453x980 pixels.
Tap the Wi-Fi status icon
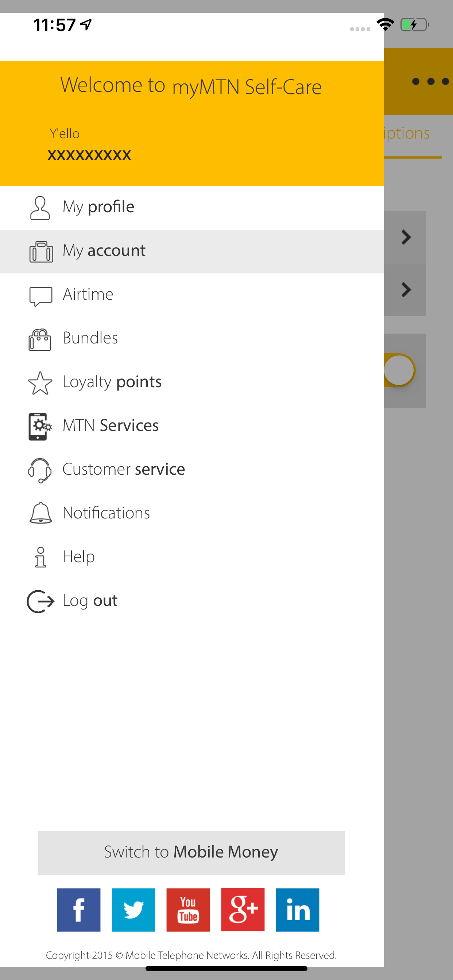point(385,25)
